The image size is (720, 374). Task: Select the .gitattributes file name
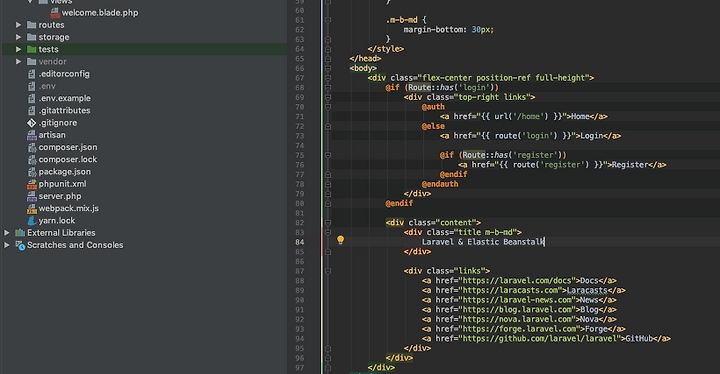[x=64, y=111]
